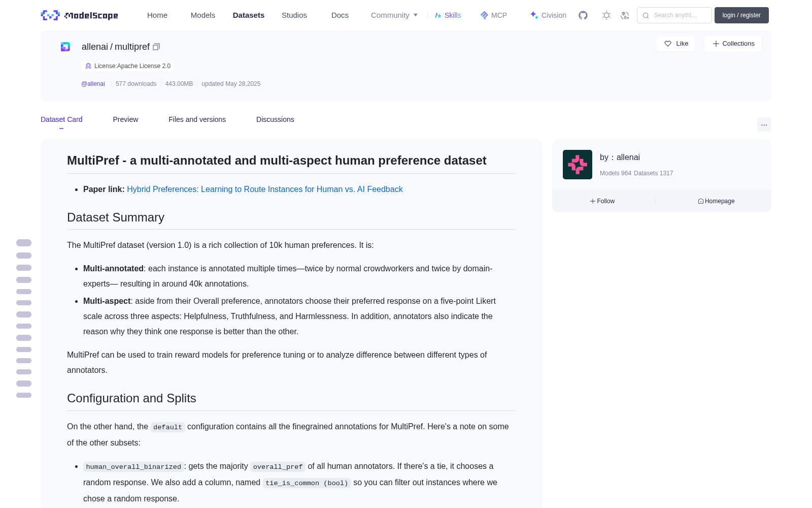Follow the allenai organization

click(602, 201)
